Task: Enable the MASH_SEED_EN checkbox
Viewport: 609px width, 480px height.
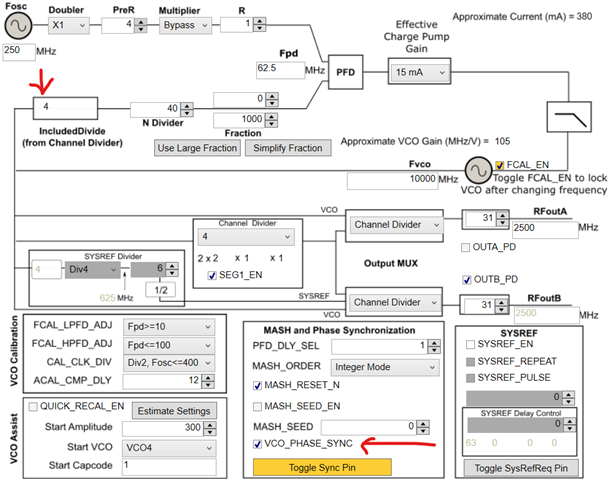Action: [x=257, y=406]
